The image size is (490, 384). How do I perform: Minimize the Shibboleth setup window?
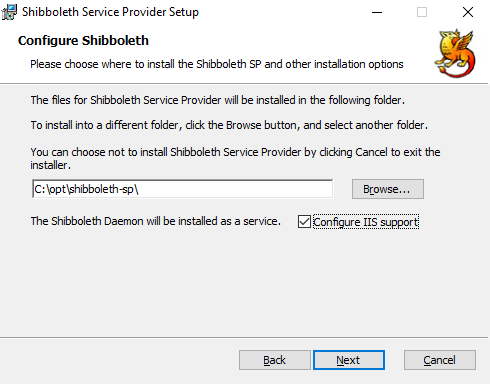(x=377, y=12)
